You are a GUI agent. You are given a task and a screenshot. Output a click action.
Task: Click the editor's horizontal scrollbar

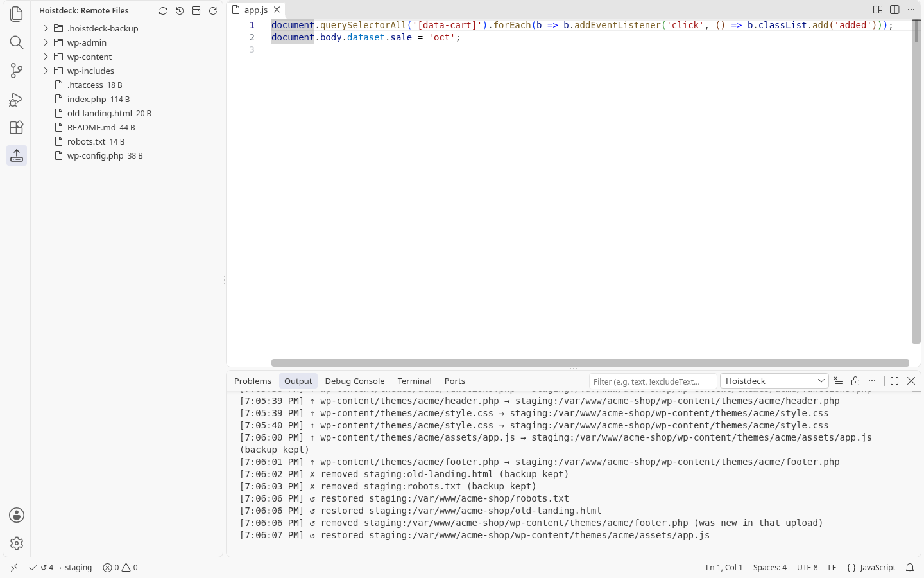click(590, 363)
